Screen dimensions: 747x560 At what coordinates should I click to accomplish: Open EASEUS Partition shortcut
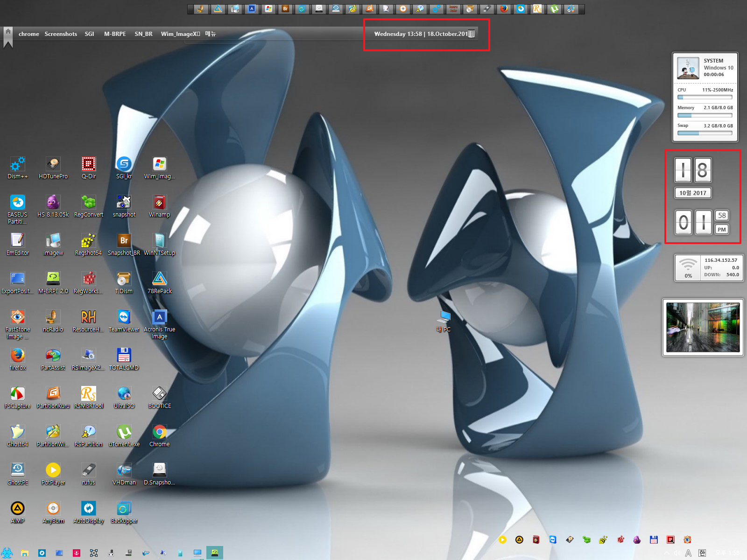[18, 210]
